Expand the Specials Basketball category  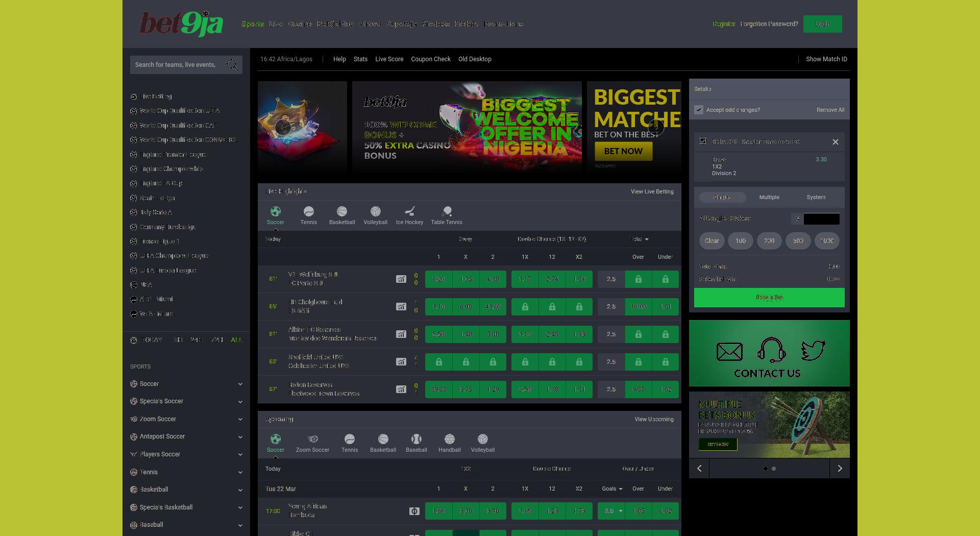coord(186,507)
